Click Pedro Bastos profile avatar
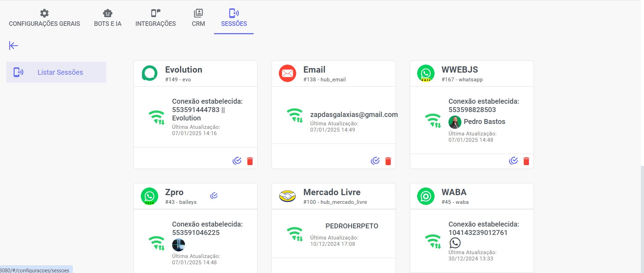 pyautogui.click(x=455, y=122)
